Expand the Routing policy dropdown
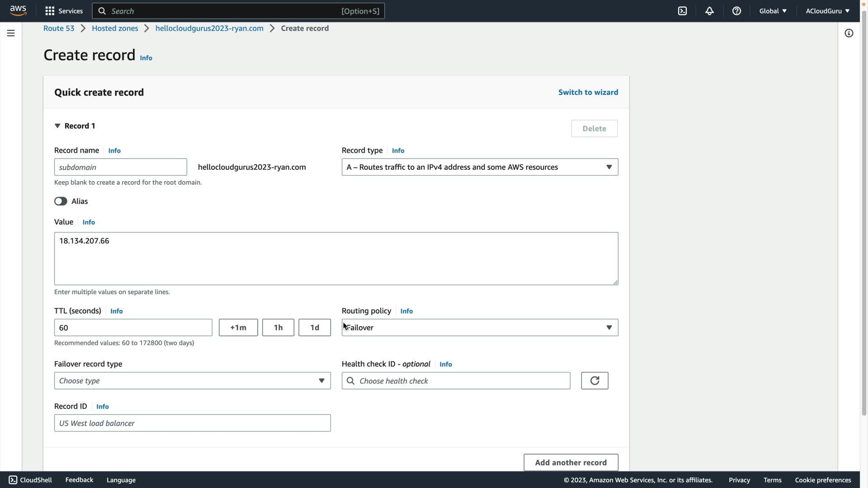This screenshot has width=868, height=488. [x=479, y=328]
